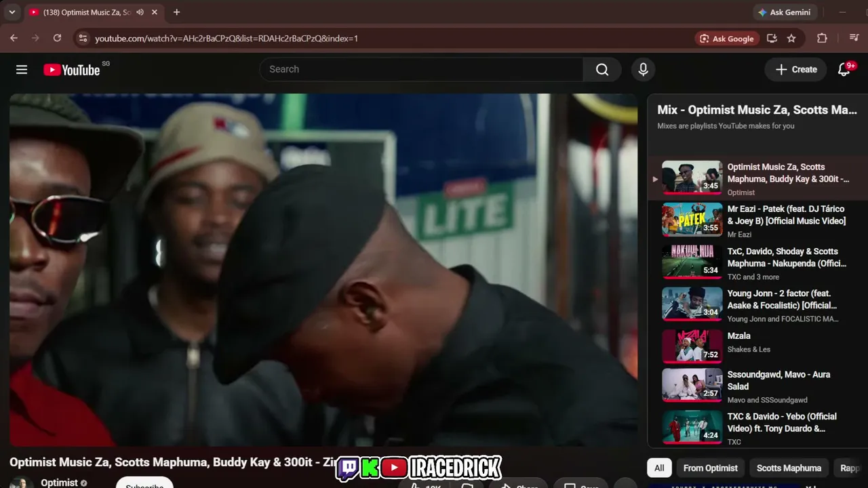Screen dimensions: 868x488
Task: Expand the tab search dropdown arrow
Action: coord(12,12)
